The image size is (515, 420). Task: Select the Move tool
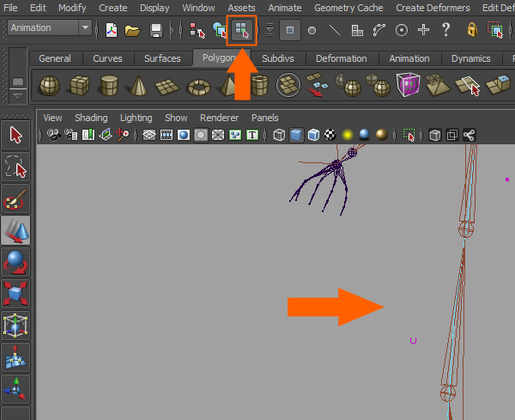coord(15,230)
